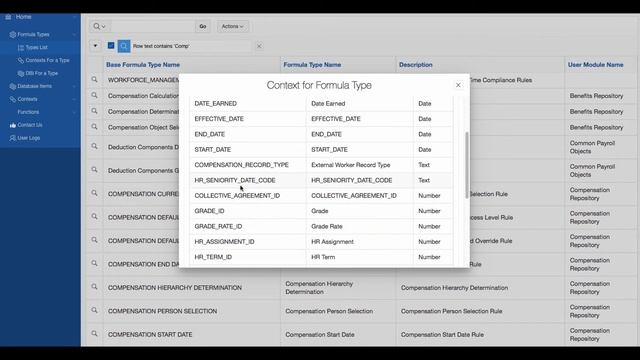Open Contact Us sidebar item
640x360 pixels.
tap(30, 125)
